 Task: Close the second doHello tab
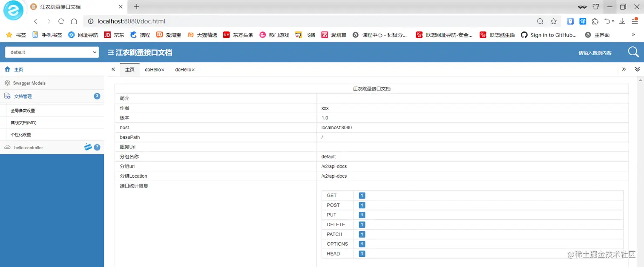pos(193,70)
